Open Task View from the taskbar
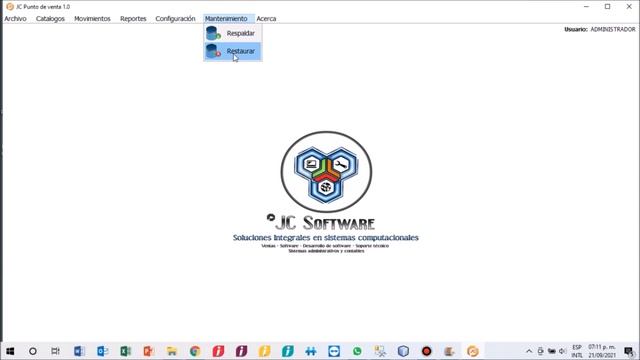 56,351
